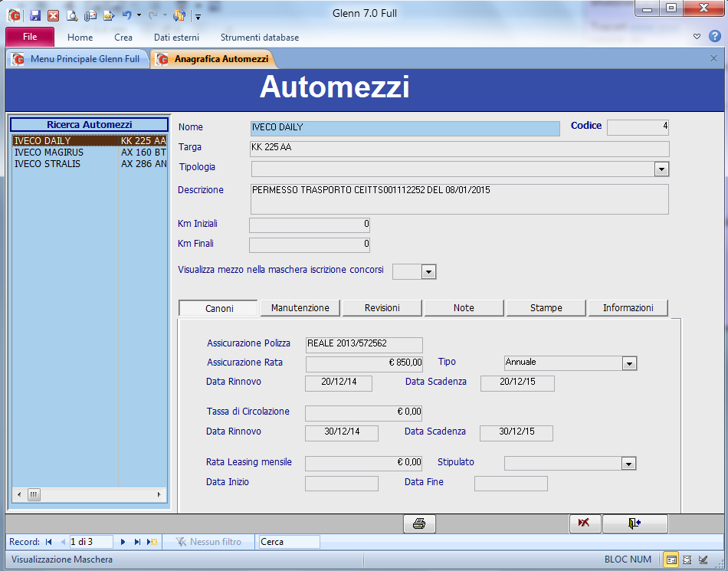Click the exit door button
Screen dimensions: 728x571
pos(635,523)
